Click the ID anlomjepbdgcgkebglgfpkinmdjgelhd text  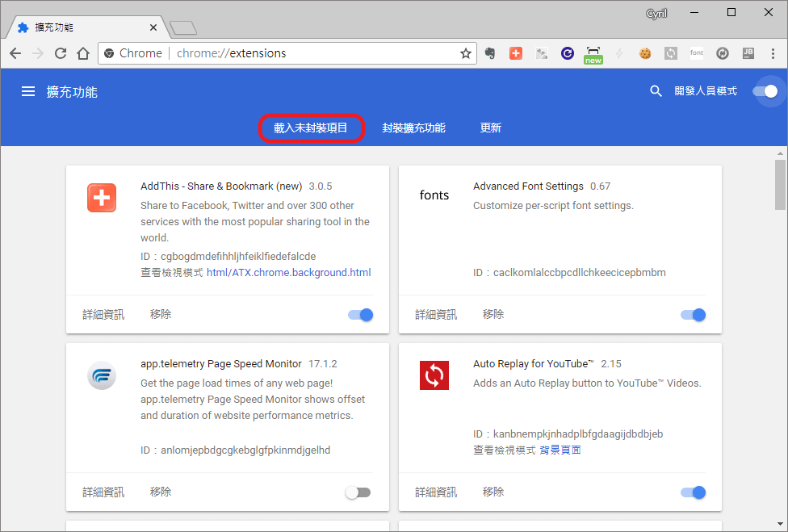pyautogui.click(x=235, y=450)
